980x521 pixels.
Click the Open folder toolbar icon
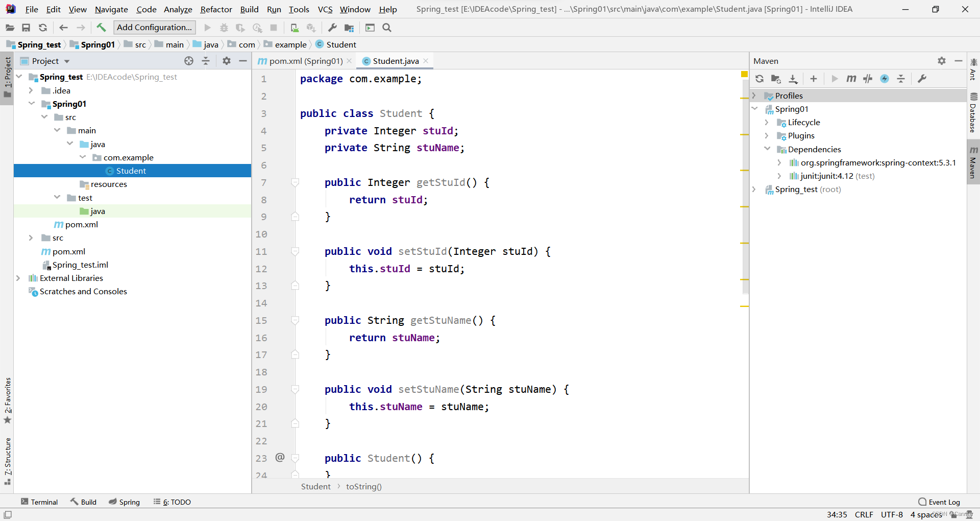10,28
